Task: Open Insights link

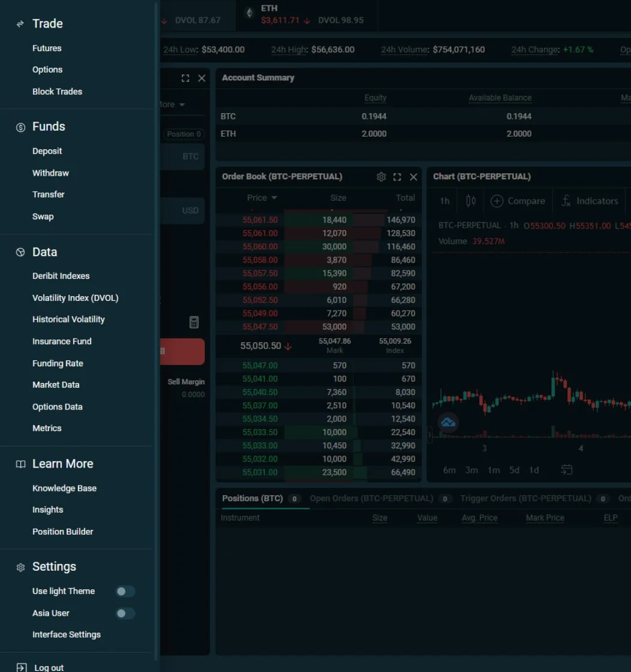Action: click(x=47, y=510)
